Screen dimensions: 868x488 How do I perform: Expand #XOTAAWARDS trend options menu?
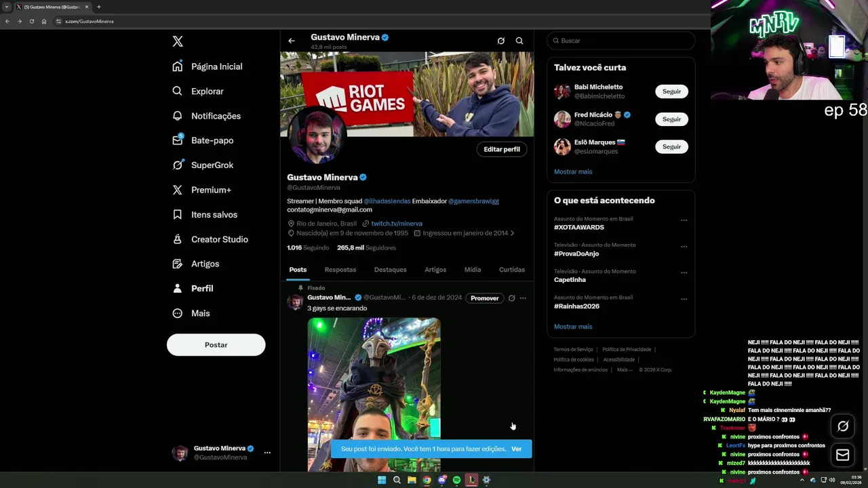[684, 220]
